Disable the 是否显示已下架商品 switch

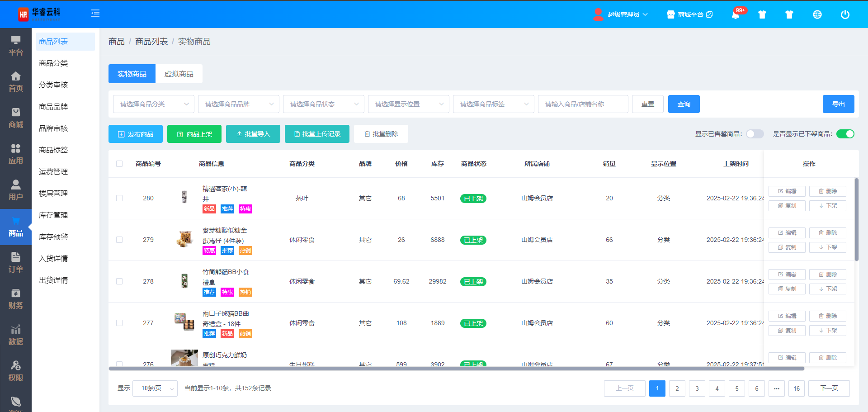(845, 134)
